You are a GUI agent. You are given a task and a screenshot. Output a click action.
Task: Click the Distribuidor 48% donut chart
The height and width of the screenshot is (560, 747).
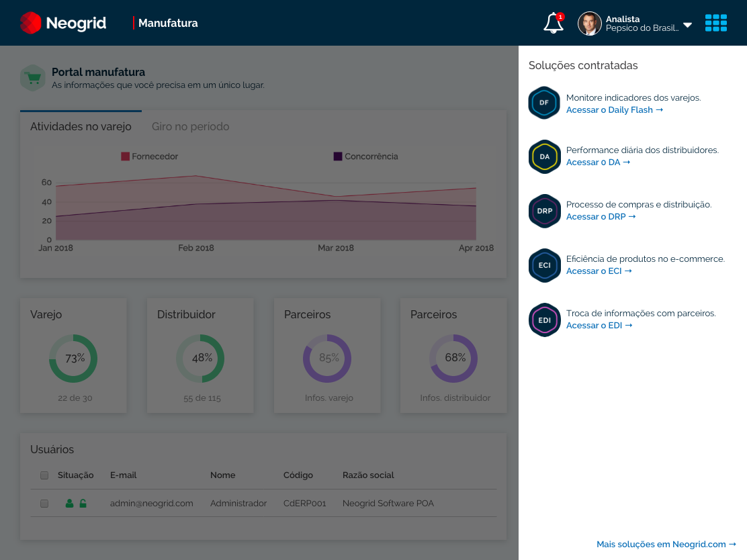(200, 358)
